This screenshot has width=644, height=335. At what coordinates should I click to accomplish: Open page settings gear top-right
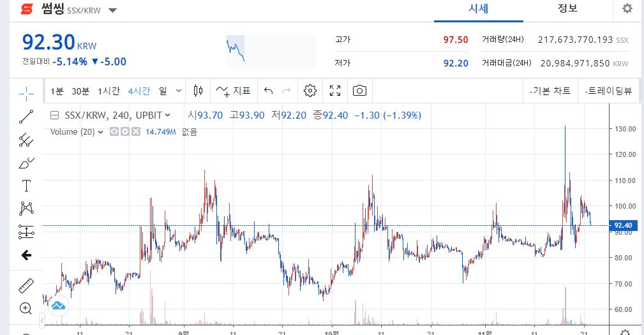[x=627, y=8]
